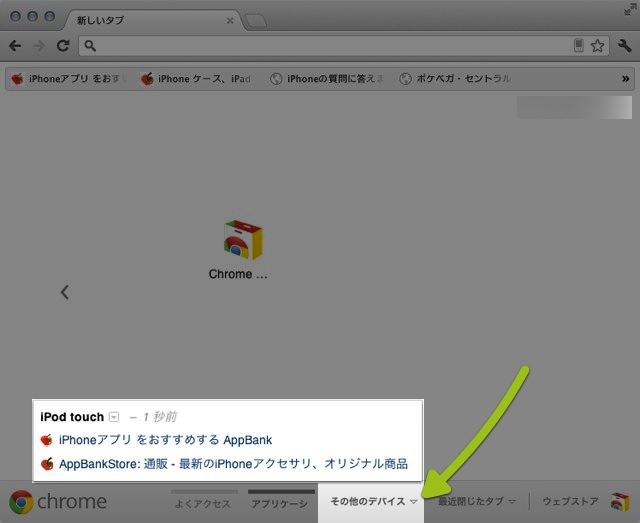The width and height of the screenshot is (640, 523).
Task: Switch to よくアクセス section
Action: 203,504
